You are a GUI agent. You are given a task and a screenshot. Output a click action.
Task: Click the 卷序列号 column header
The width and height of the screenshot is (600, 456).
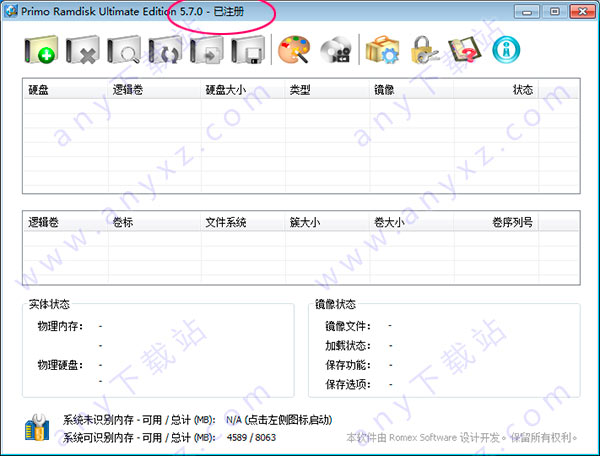click(496, 222)
